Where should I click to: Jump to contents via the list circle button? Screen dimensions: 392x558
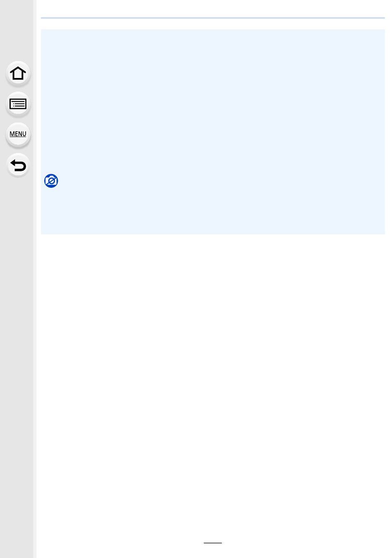pyautogui.click(x=18, y=104)
